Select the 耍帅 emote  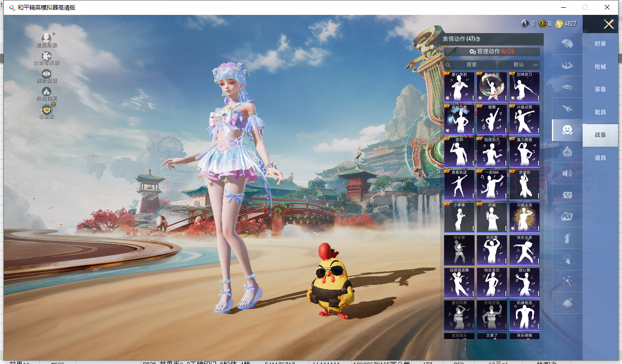pos(459,152)
